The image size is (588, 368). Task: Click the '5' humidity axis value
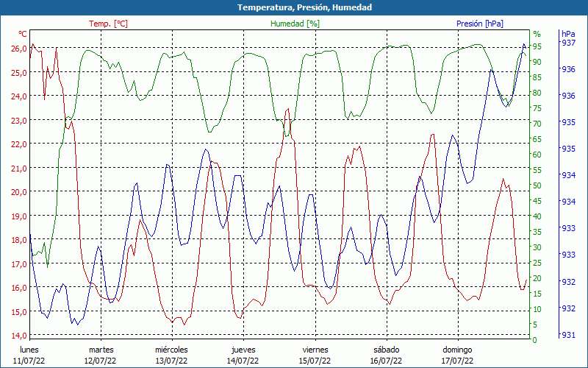tap(535, 325)
